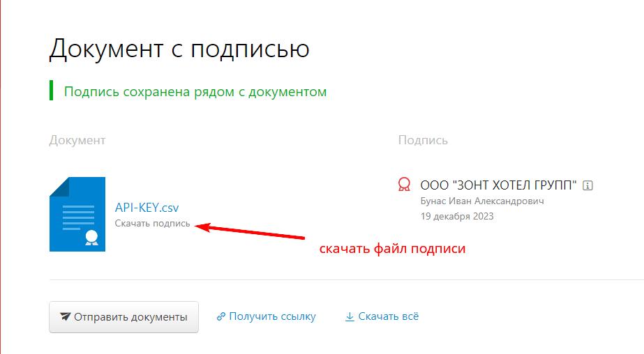Click signature date 19 декабря 2023
Image resolution: width=644 pixels, height=354 pixels.
(457, 216)
